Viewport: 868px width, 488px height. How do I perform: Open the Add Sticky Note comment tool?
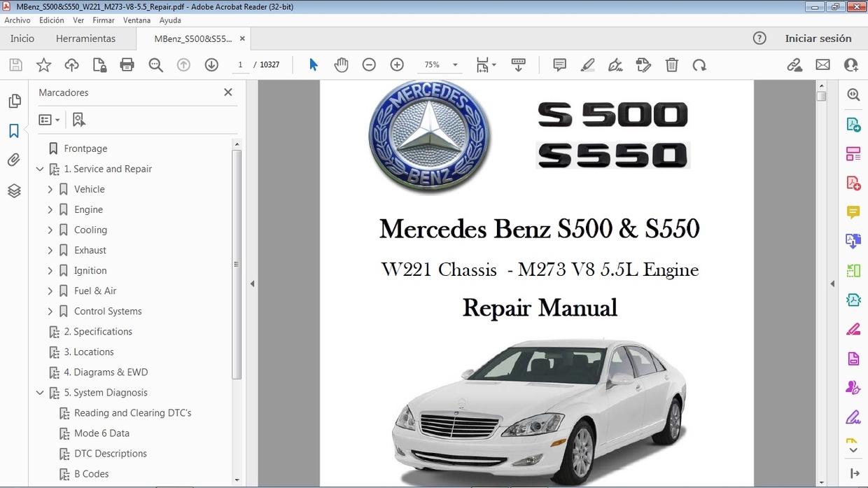pos(559,64)
